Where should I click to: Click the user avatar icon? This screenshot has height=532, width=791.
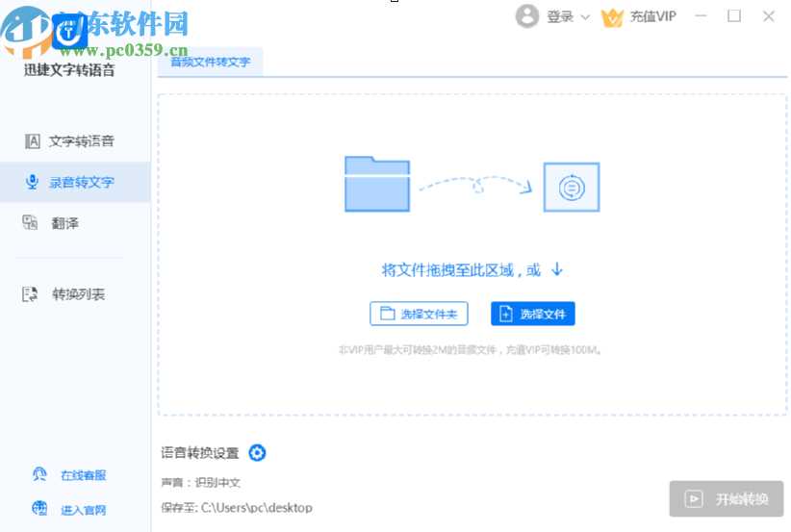click(526, 16)
